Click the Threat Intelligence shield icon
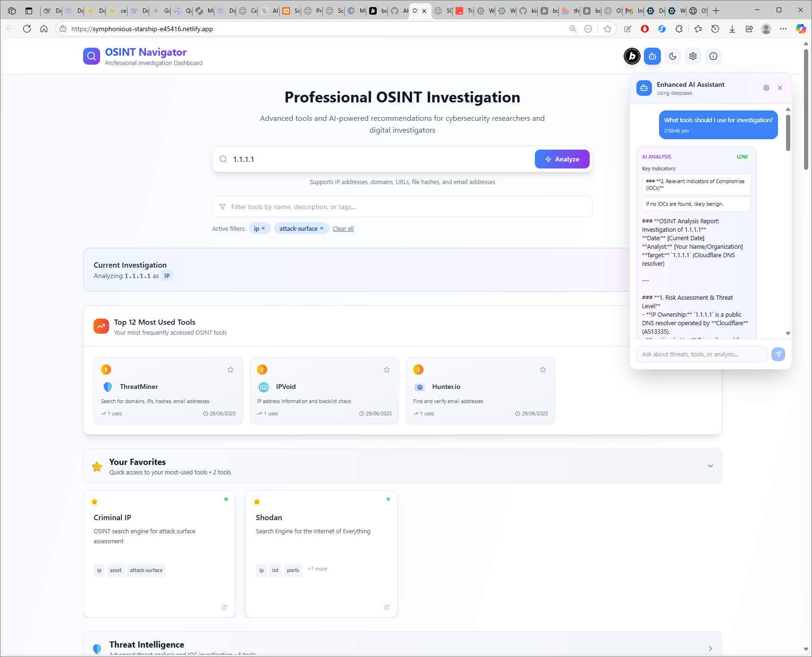 coord(97,649)
